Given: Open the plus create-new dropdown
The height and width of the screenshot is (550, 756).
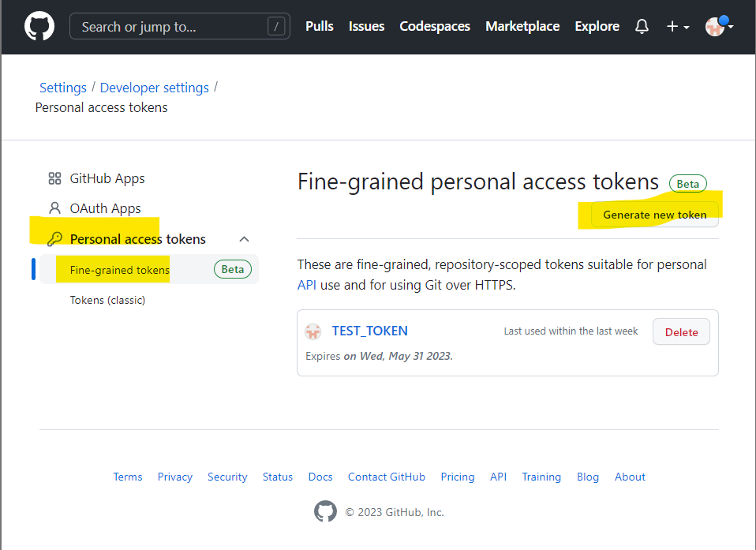Looking at the screenshot, I should coord(677,27).
